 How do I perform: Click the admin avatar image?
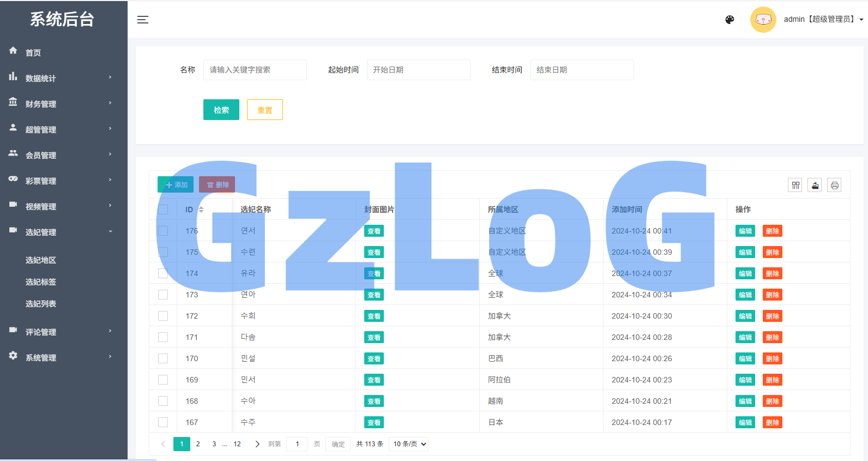pyautogui.click(x=763, y=20)
